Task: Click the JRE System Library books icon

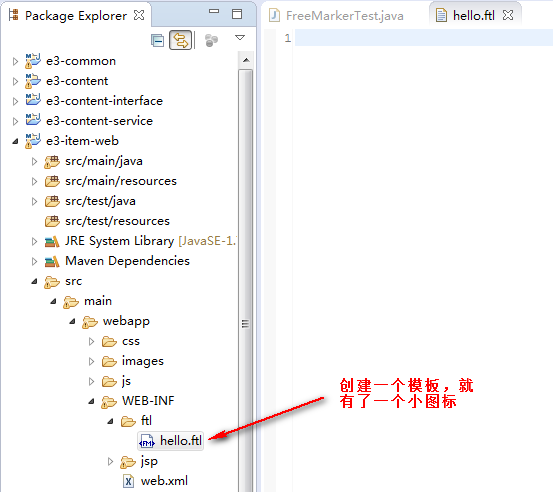Action: [52, 242]
